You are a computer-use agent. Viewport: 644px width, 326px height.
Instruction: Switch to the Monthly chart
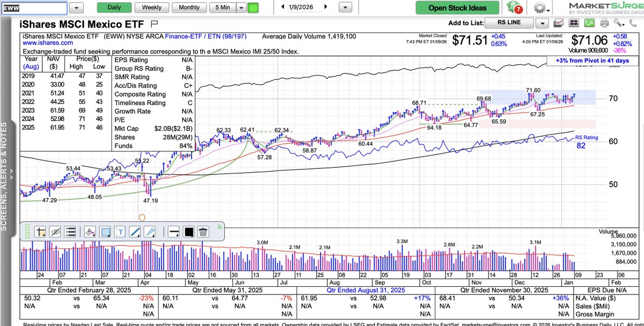189,8
